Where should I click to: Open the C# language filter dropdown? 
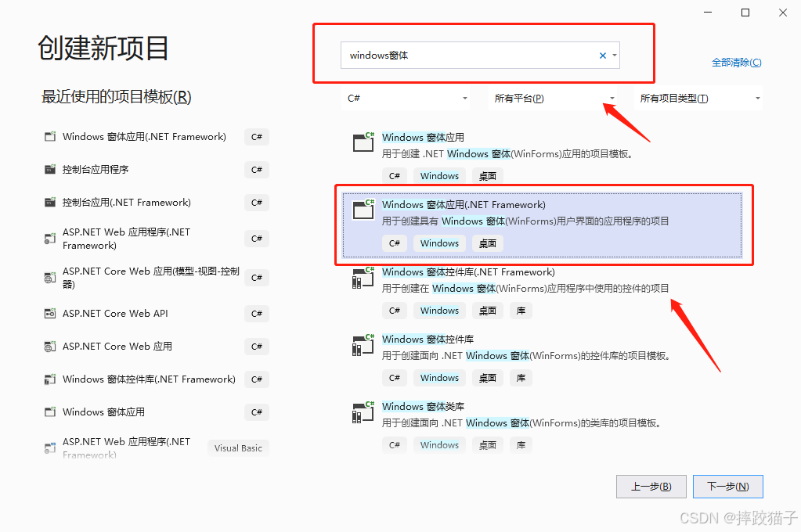pyautogui.click(x=407, y=98)
